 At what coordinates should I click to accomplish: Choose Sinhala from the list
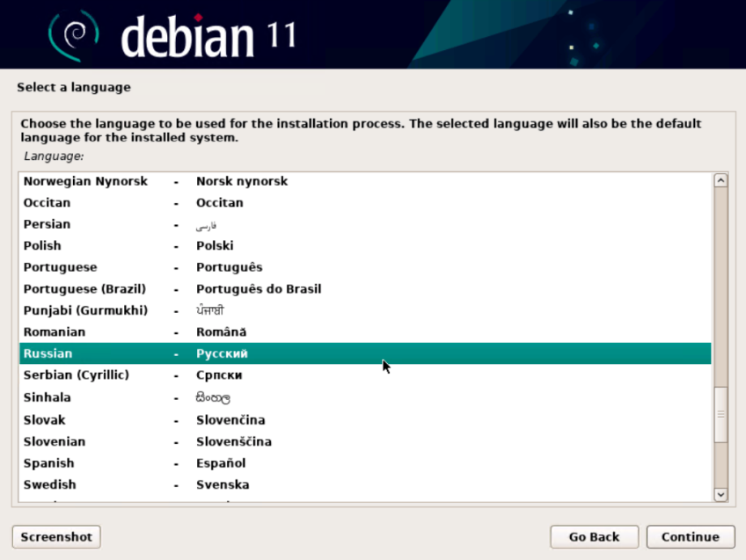click(x=365, y=397)
